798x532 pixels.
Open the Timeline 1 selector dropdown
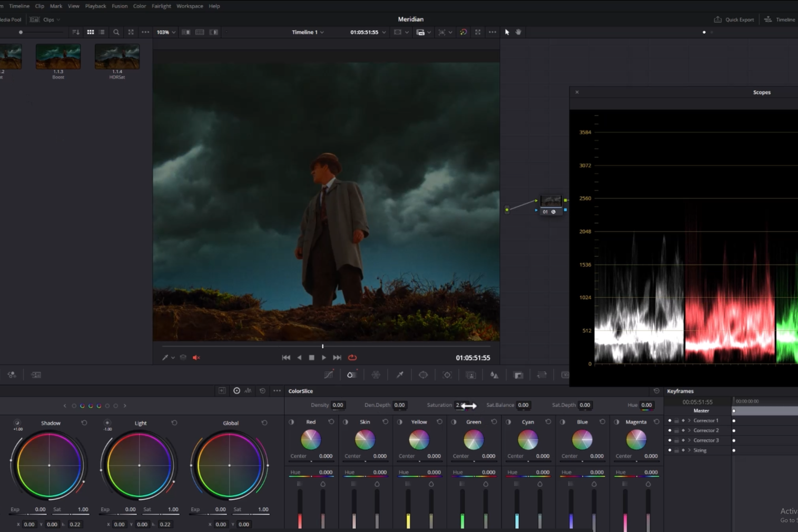pos(308,32)
